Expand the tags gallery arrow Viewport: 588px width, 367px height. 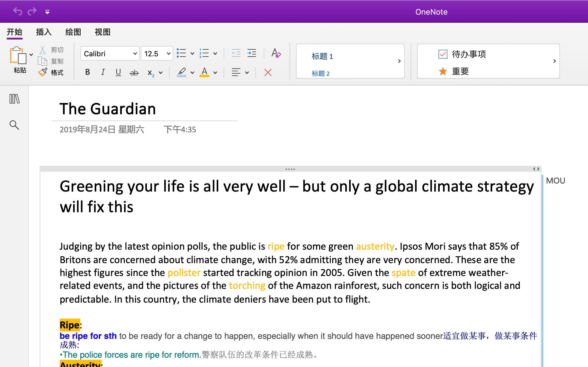[554, 61]
